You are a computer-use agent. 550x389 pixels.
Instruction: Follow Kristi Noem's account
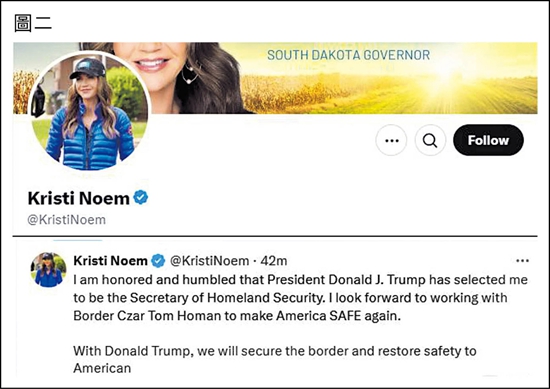point(488,140)
